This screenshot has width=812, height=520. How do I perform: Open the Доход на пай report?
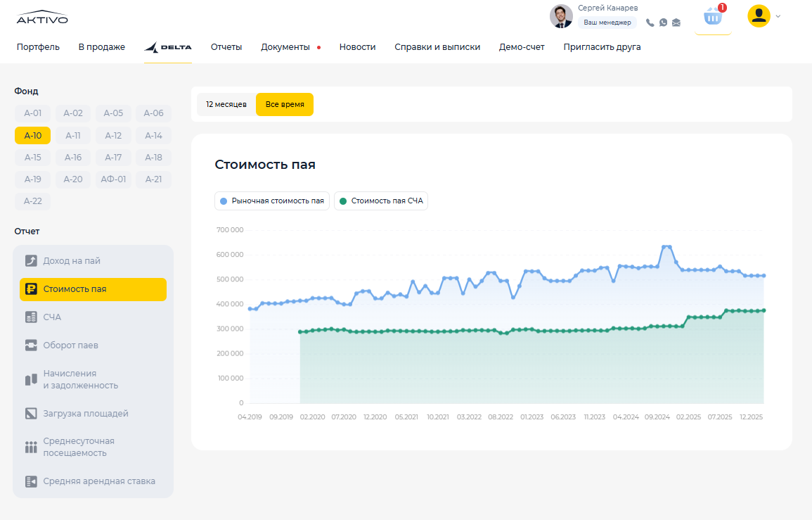click(x=72, y=261)
